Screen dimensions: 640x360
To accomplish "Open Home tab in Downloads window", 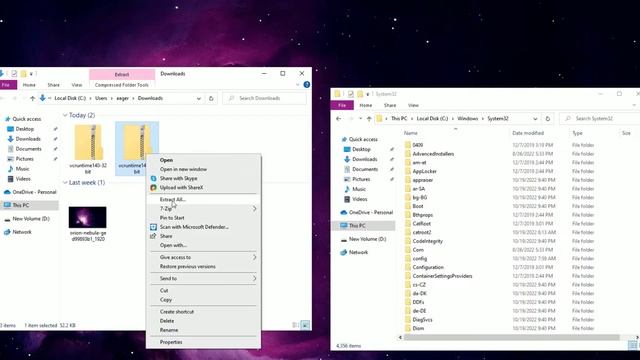I will 29,85.
